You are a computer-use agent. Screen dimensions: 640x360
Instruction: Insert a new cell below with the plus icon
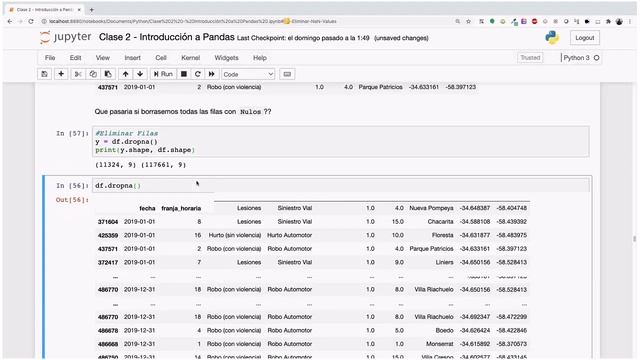pyautogui.click(x=61, y=74)
